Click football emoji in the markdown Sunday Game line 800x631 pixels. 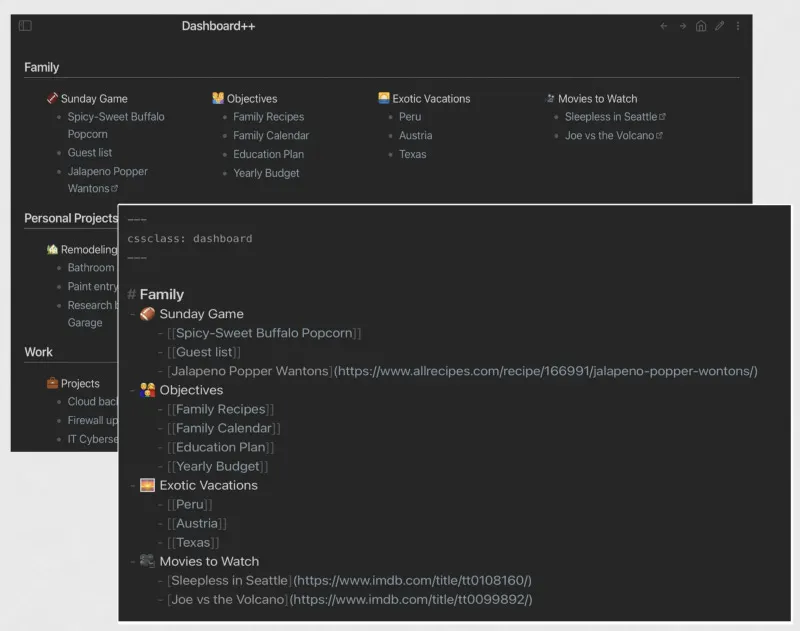(147, 314)
